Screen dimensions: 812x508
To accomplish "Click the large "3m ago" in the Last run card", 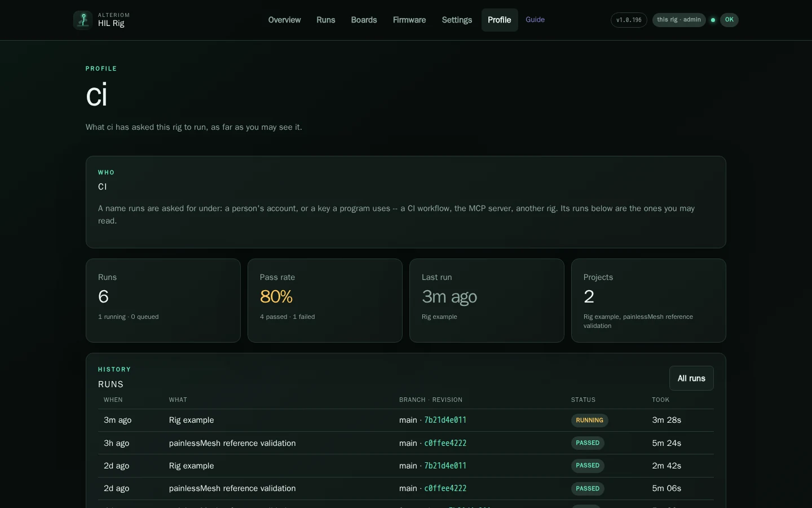I will coord(449,296).
